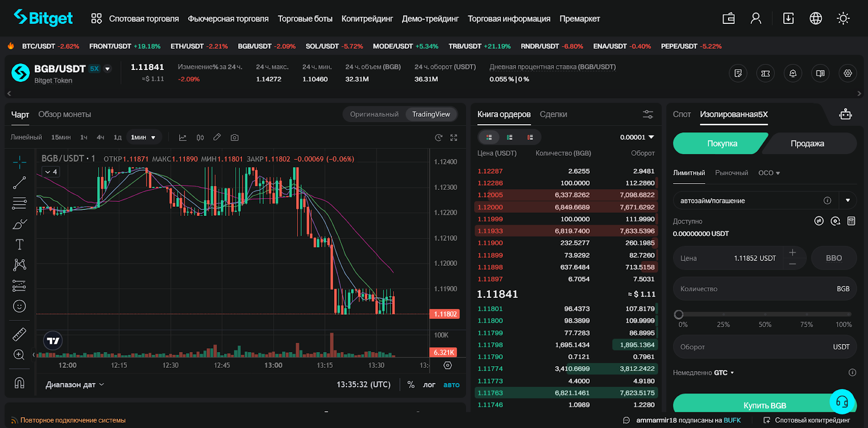Open Спотовая торговля menu

coord(144,18)
